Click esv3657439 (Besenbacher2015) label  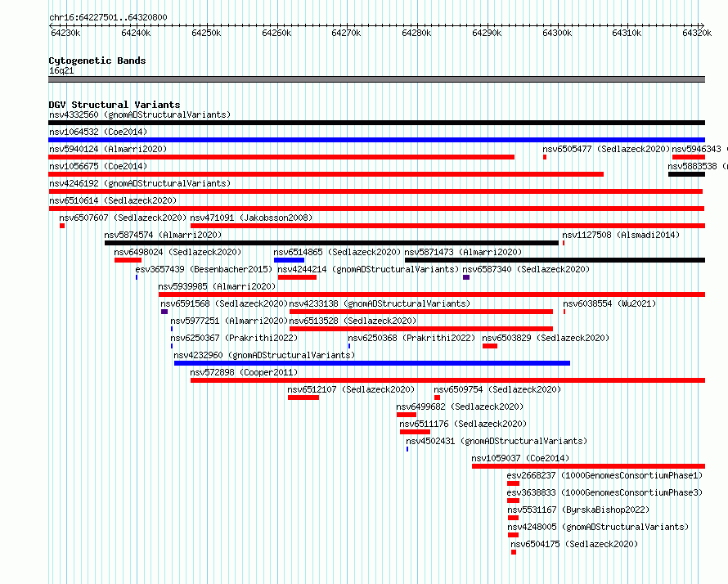(204, 269)
